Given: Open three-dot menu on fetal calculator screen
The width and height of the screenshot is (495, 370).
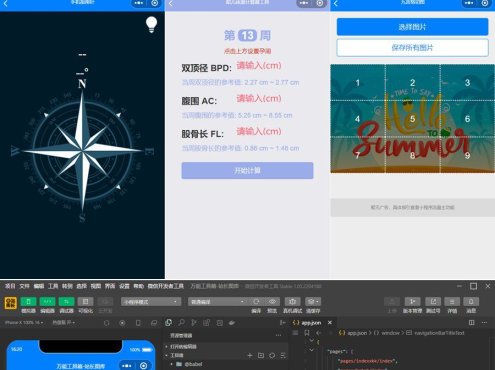Looking at the screenshot, I should point(304,3).
